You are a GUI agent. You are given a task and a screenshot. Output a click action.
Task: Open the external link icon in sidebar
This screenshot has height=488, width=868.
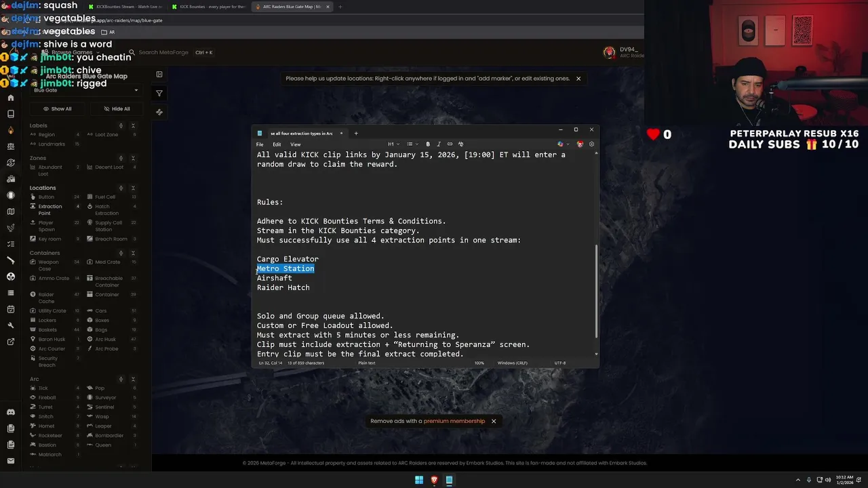click(x=10, y=342)
